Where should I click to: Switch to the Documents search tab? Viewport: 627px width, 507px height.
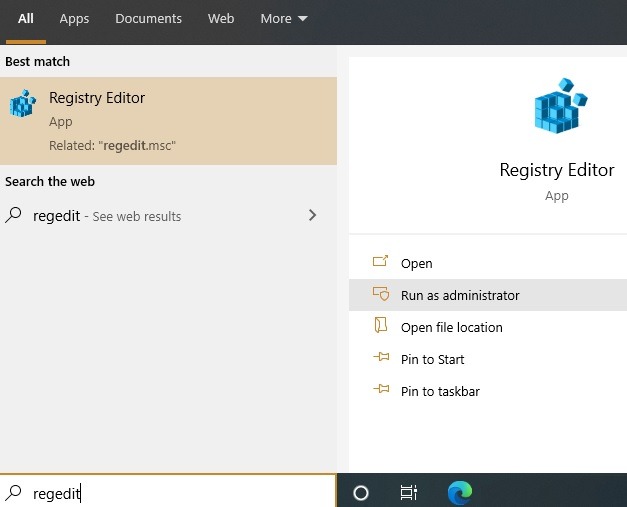(x=148, y=19)
